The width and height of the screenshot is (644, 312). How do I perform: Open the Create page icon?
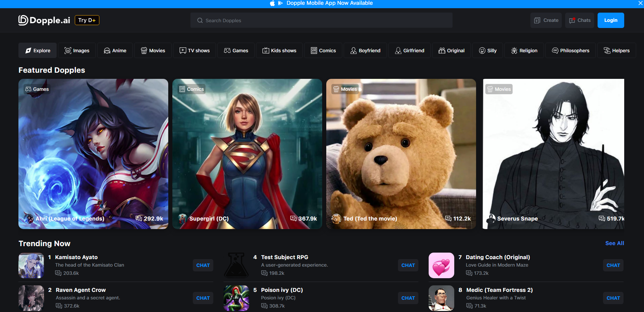(537, 20)
